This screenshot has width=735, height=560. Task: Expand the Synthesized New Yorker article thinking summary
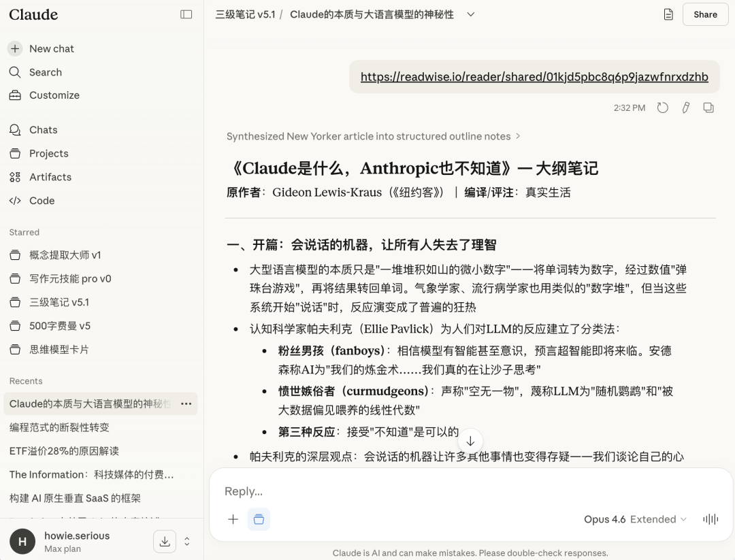374,136
